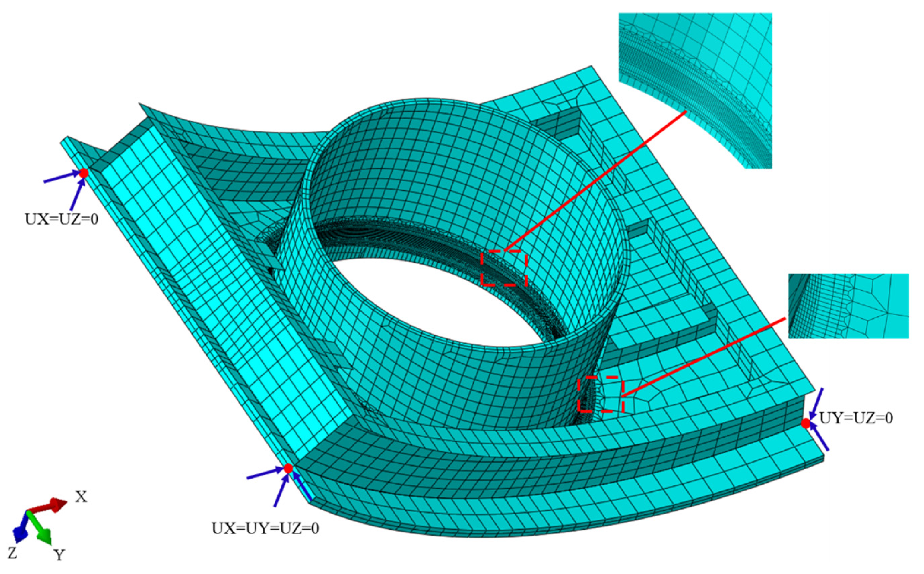The height and width of the screenshot is (574, 924).
Task: Select the red constraint node near UX=UZ=0
Action: click(84, 173)
